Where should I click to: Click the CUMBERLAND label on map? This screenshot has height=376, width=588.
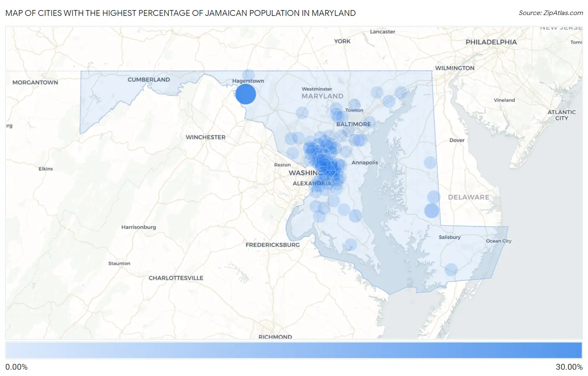pos(149,79)
